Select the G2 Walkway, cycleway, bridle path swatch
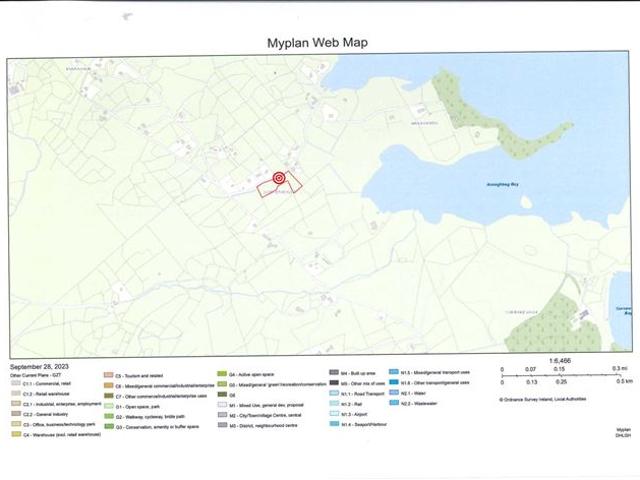This screenshot has height=480, width=640. click(x=109, y=416)
